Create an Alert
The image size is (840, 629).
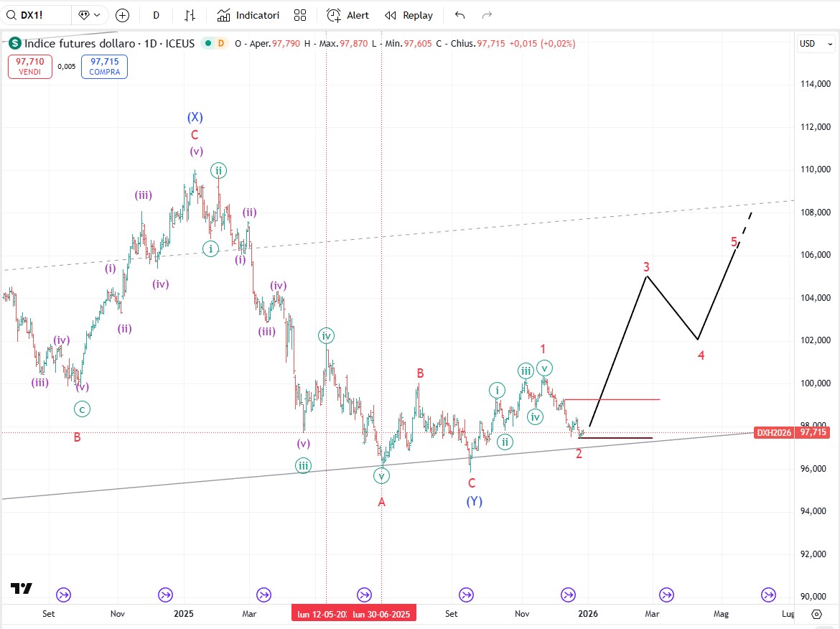pos(347,16)
